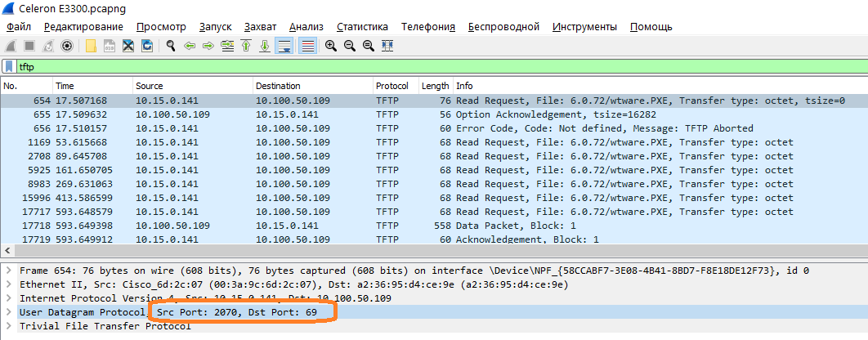Reload the capture file icon
868x340 pixels.
pos(146,46)
